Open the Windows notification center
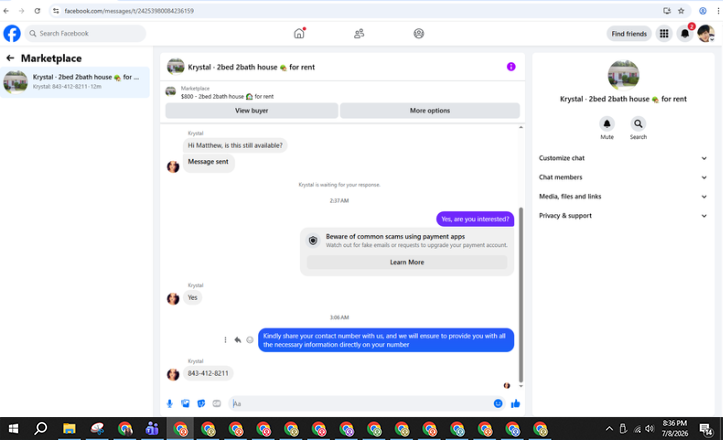 [706, 429]
